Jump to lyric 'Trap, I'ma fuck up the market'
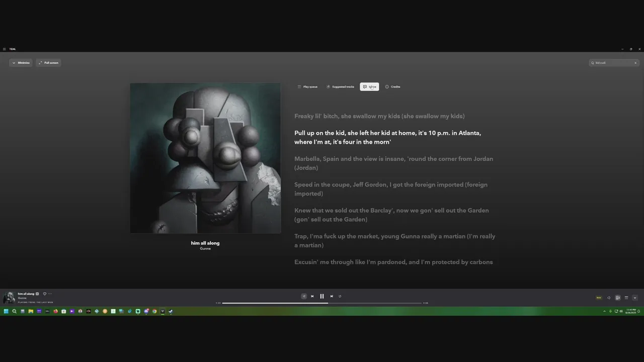Viewport: 644px width, 362px height. (x=395, y=241)
